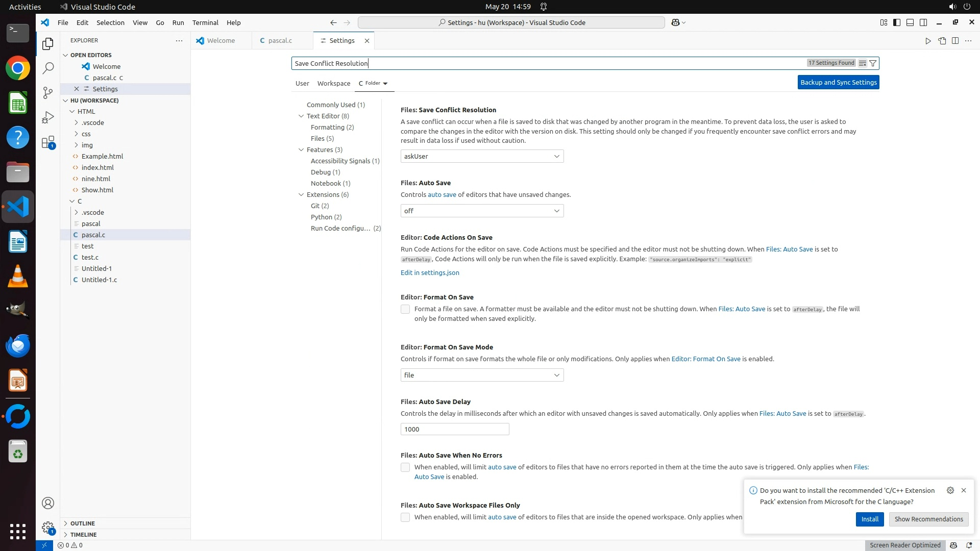
Task: Open the Search view in activity bar
Action: pyautogui.click(x=48, y=68)
